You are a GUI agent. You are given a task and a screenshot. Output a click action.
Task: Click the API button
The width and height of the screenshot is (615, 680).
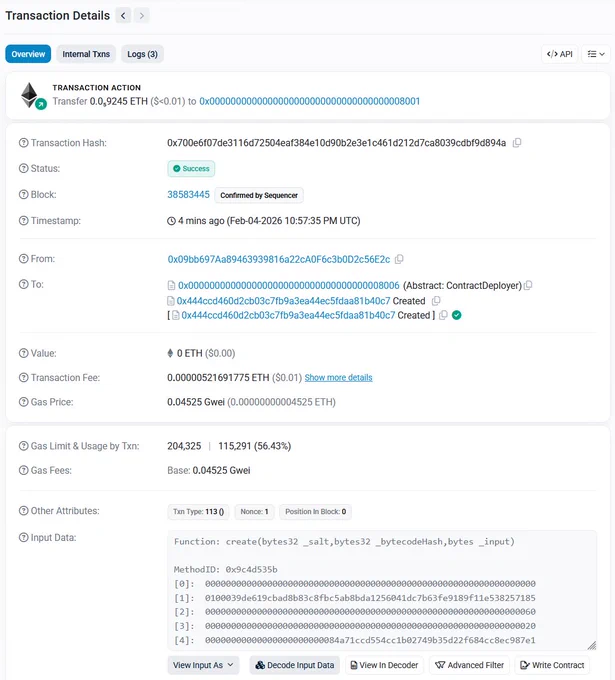(x=559, y=54)
